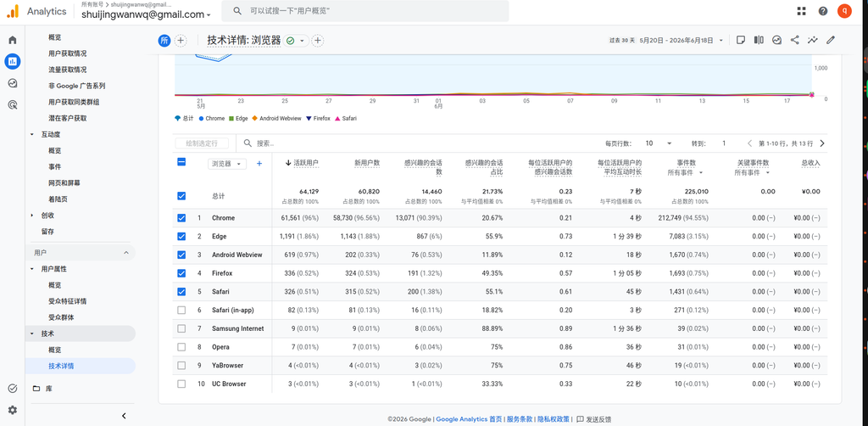Uncheck the Chrome row checkbox
868x426 pixels.
tap(181, 218)
